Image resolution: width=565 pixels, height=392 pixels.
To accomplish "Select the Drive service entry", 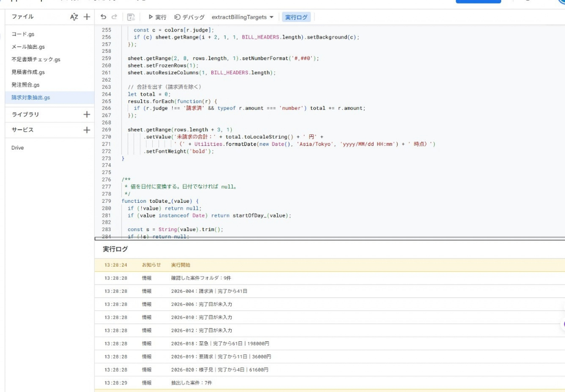I will [17, 148].
